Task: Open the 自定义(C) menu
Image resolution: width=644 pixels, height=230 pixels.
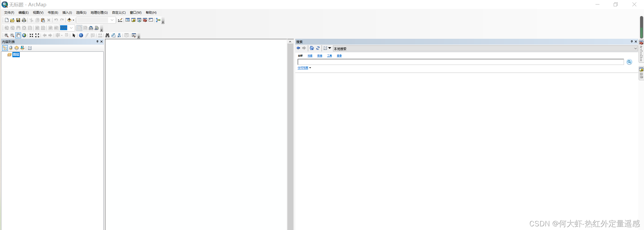Action: 119,13
